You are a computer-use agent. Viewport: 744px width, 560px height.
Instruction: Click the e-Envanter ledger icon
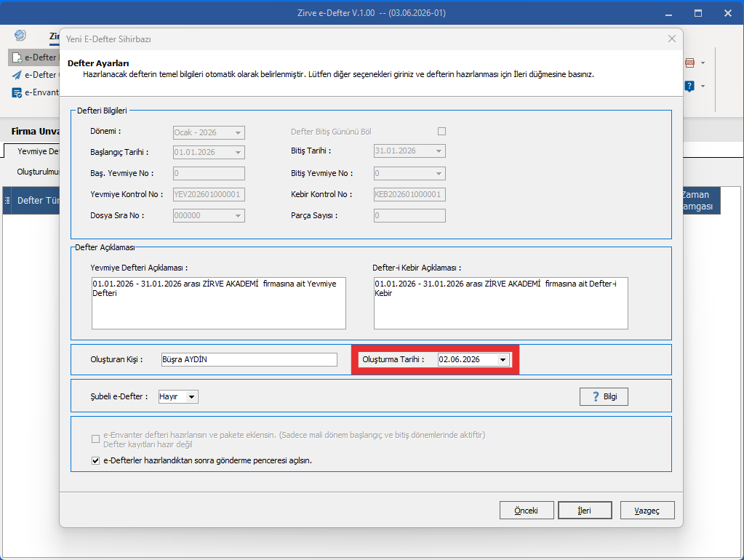pyautogui.click(x=17, y=92)
